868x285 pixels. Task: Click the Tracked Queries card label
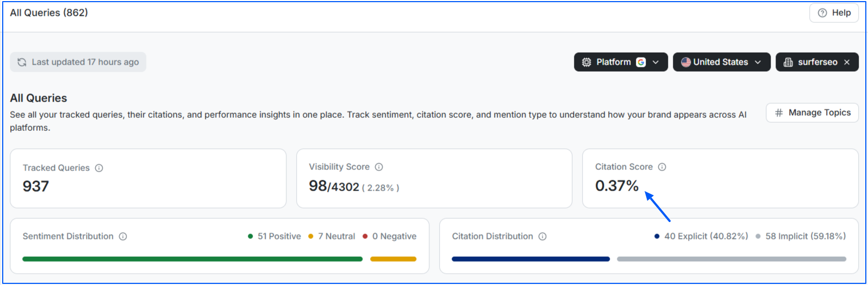pos(56,168)
